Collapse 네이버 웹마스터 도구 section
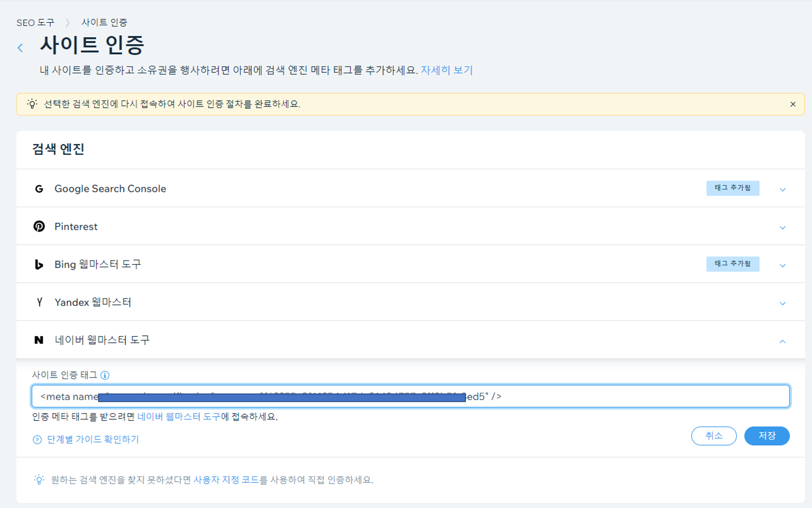 [782, 341]
